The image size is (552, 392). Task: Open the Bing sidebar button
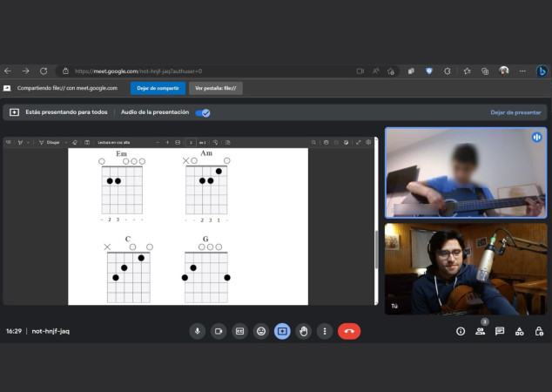[x=542, y=71]
